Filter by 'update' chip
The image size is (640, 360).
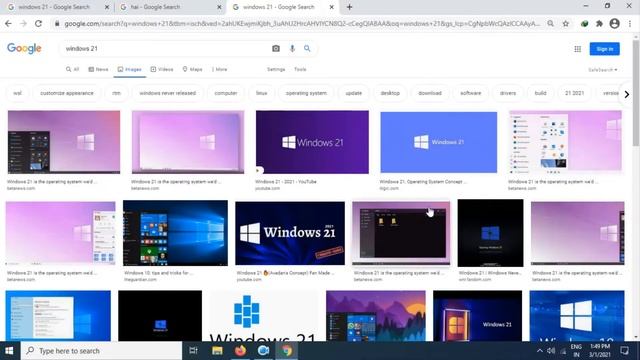click(353, 93)
